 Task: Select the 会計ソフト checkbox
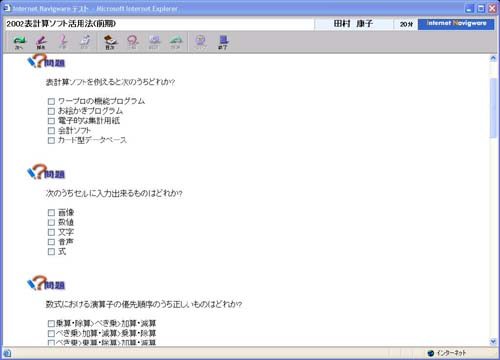51,130
